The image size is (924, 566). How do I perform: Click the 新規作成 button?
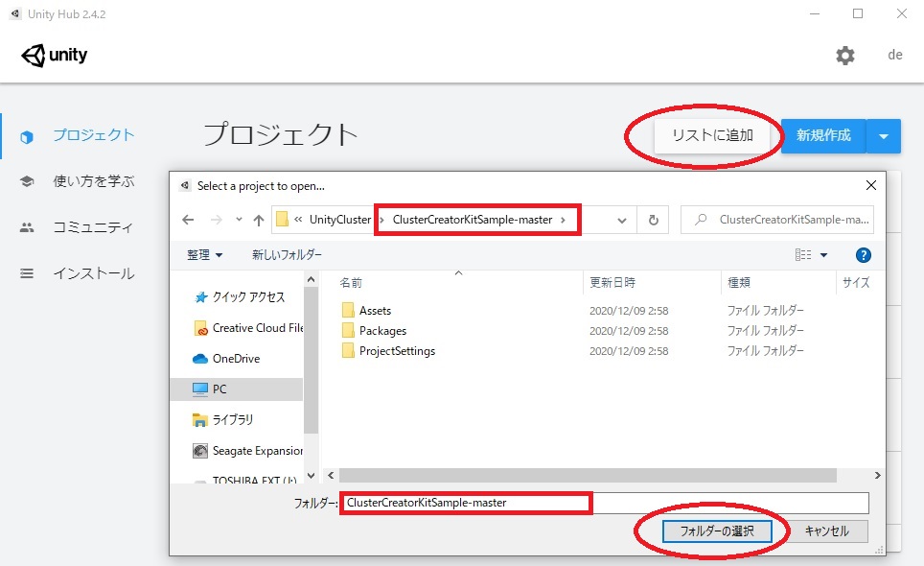pyautogui.click(x=823, y=135)
